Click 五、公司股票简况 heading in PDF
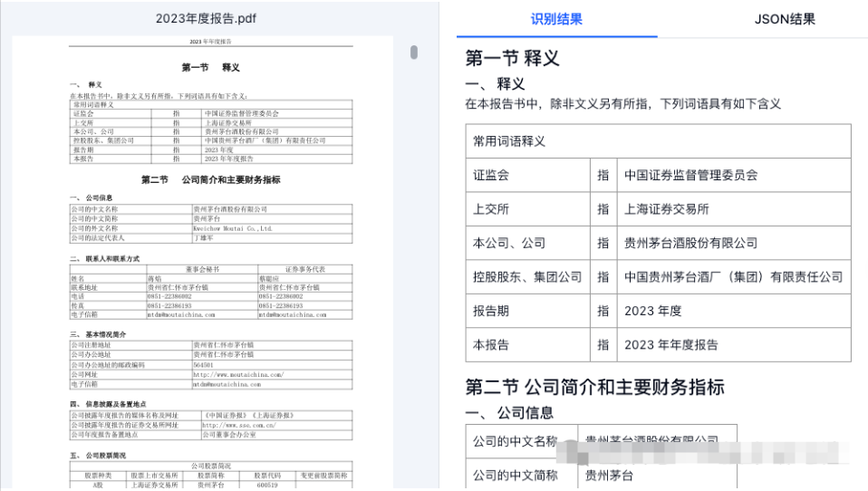Image resolution: width=868 pixels, height=491 pixels. point(98,456)
